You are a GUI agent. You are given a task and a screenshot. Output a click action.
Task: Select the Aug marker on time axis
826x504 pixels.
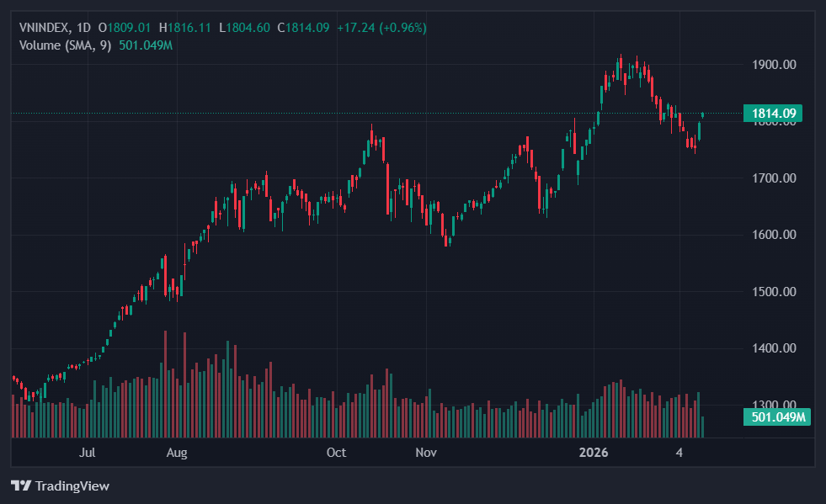point(176,453)
